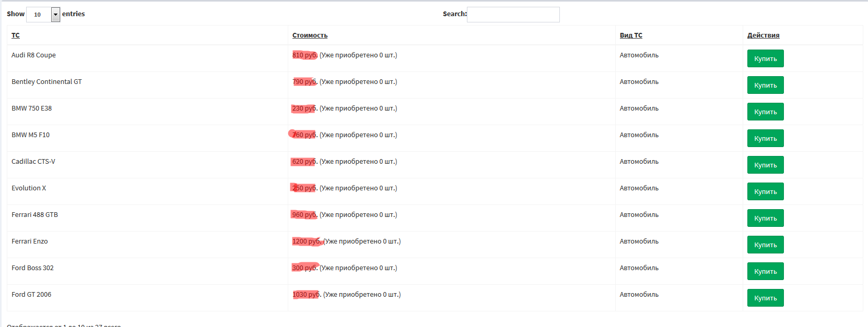Click the 1200 руб. price of Ferrari Enzo

[307, 241]
